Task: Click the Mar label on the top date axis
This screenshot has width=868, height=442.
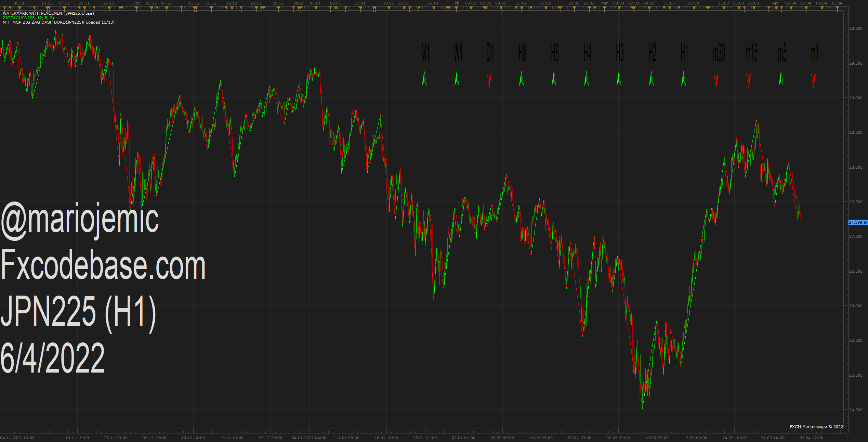Action: pyautogui.click(x=604, y=3)
